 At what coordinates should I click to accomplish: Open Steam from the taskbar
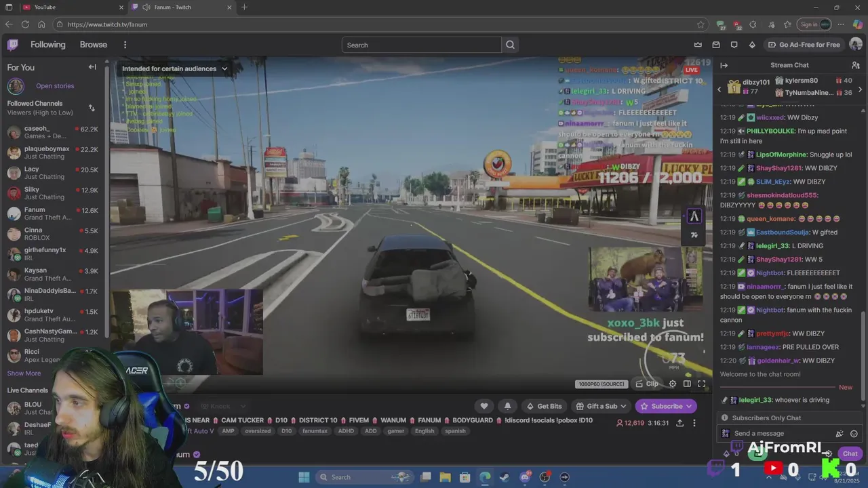(x=505, y=477)
